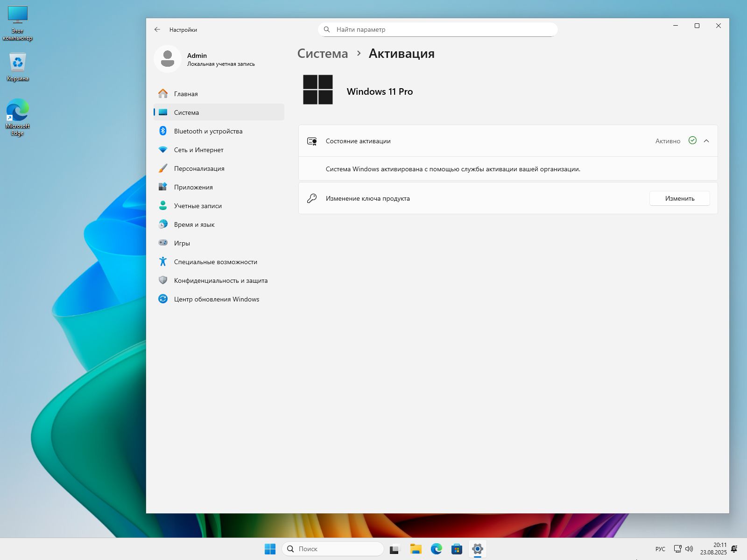Image resolution: width=747 pixels, height=560 pixels.
Task: Launch File Explorer from the taskbar
Action: pyautogui.click(x=416, y=549)
